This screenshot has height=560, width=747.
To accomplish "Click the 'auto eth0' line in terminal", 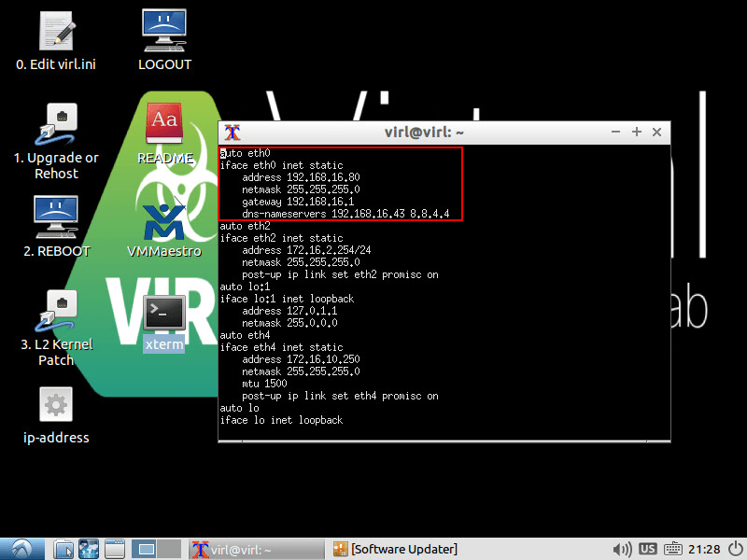I will pos(246,153).
